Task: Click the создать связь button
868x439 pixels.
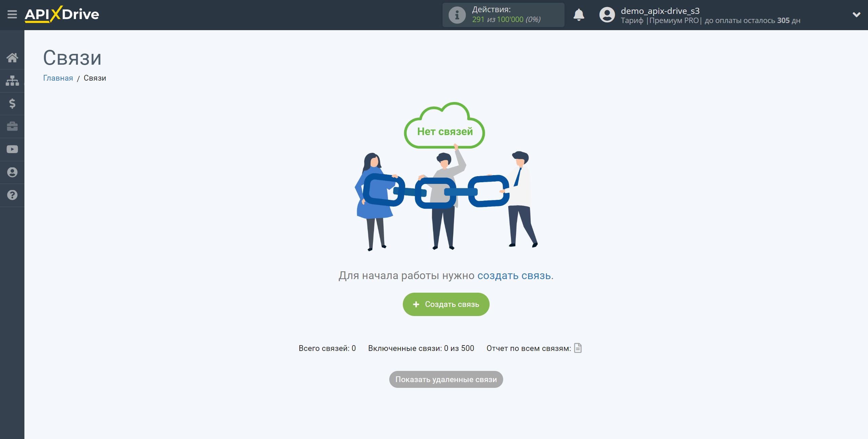Action: coord(446,304)
